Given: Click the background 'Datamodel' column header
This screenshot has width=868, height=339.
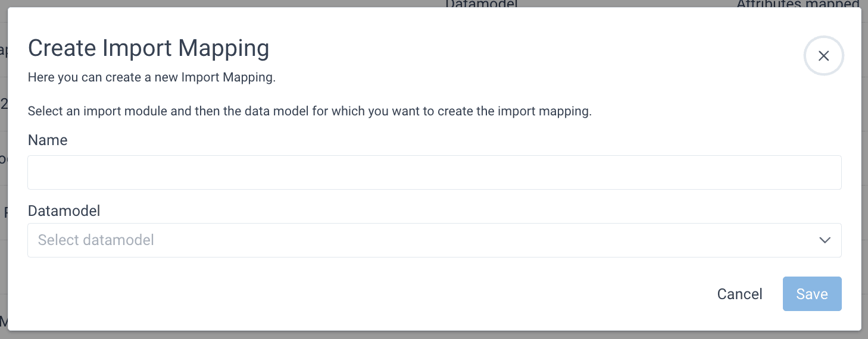Looking at the screenshot, I should (x=481, y=4).
